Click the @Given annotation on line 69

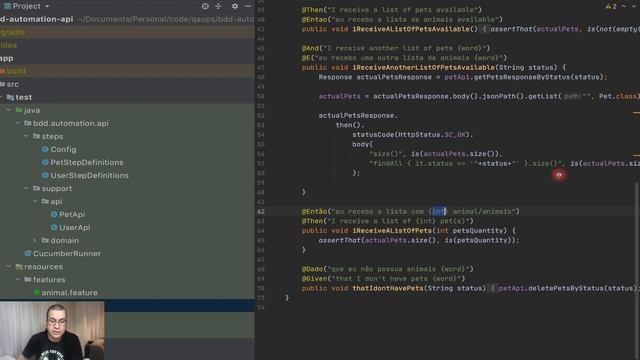(314, 278)
